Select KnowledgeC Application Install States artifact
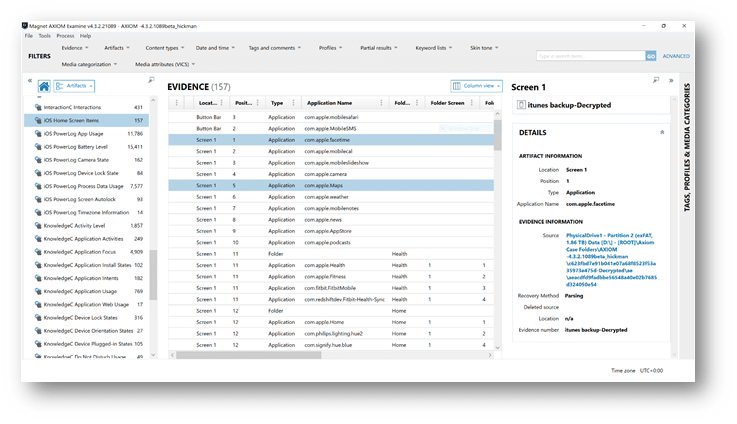737x424 pixels. 87,265
